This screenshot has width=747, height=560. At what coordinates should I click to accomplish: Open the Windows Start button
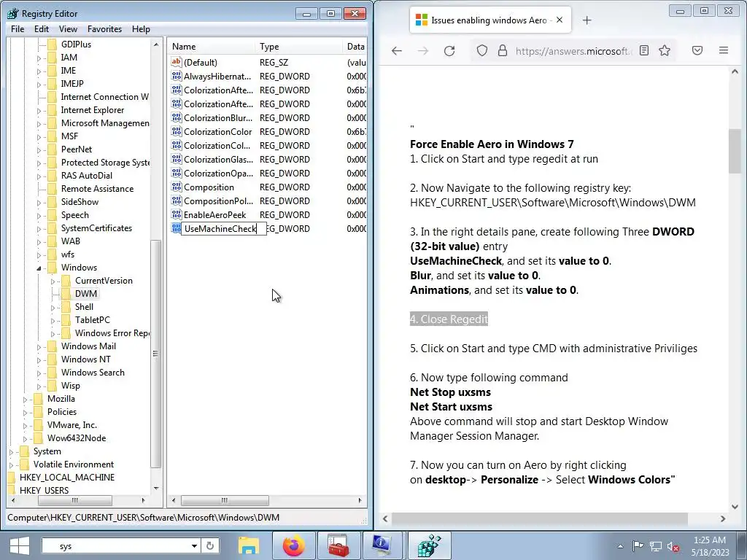coord(20,545)
